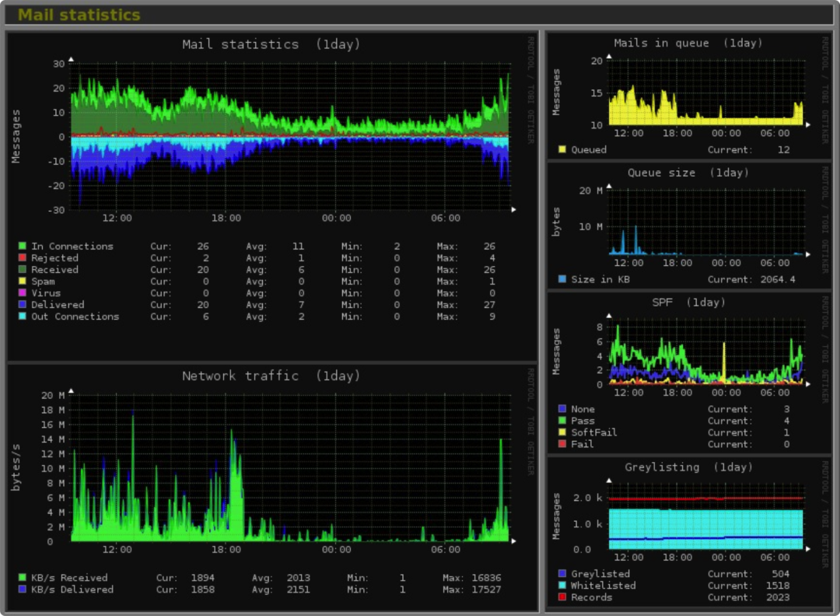Click the Mail statistics page header
Screen dimensions: 840x616
79,15
